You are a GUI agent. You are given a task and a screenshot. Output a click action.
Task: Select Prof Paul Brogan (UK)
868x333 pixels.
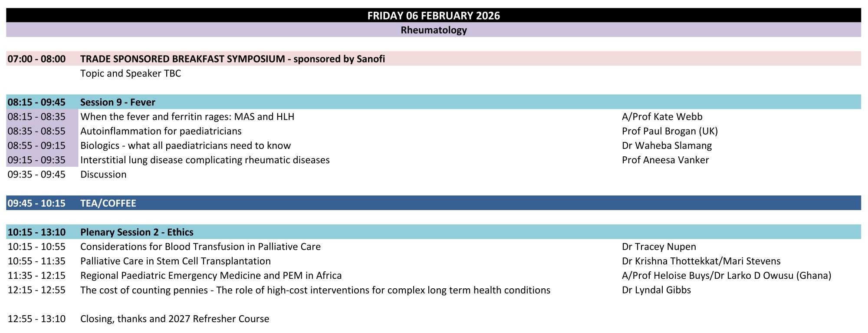pyautogui.click(x=670, y=131)
